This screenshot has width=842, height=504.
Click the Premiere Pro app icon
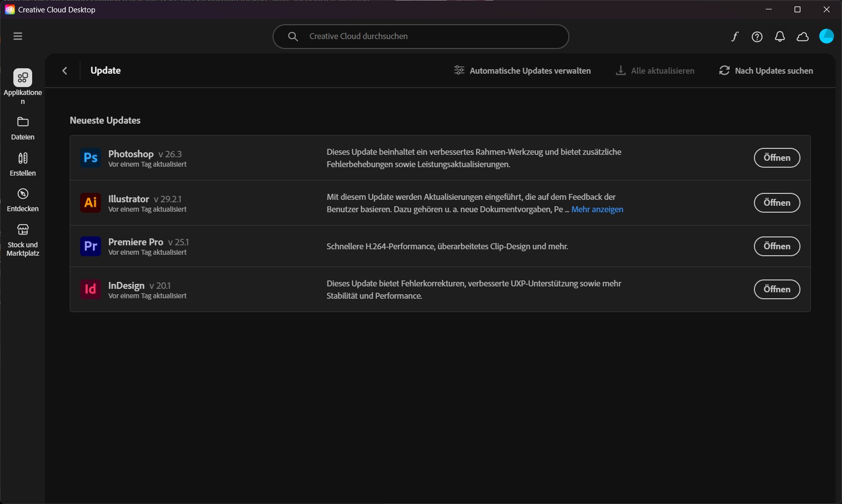pyautogui.click(x=91, y=246)
